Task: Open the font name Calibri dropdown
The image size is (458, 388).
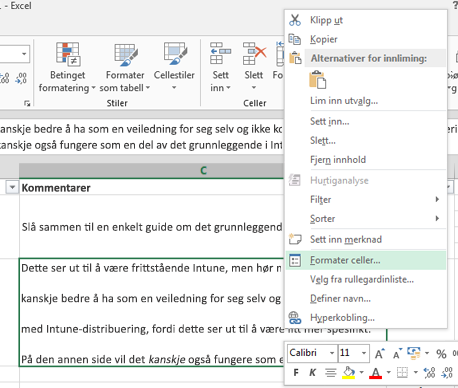Action: coord(332,353)
